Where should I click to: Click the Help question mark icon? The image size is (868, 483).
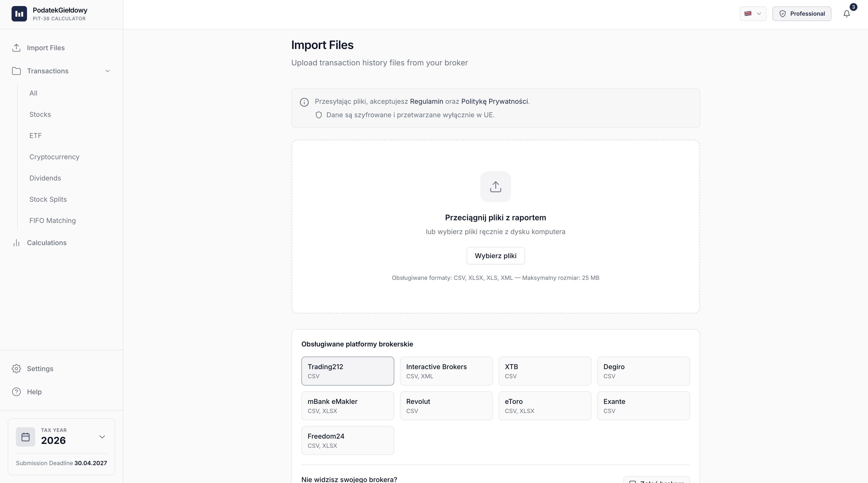point(16,392)
